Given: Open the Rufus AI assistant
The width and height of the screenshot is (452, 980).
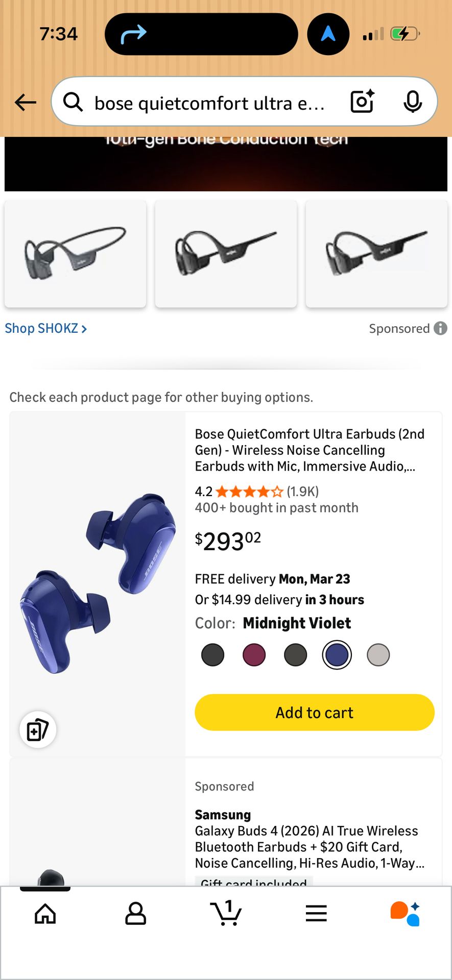Looking at the screenshot, I should click(x=406, y=914).
